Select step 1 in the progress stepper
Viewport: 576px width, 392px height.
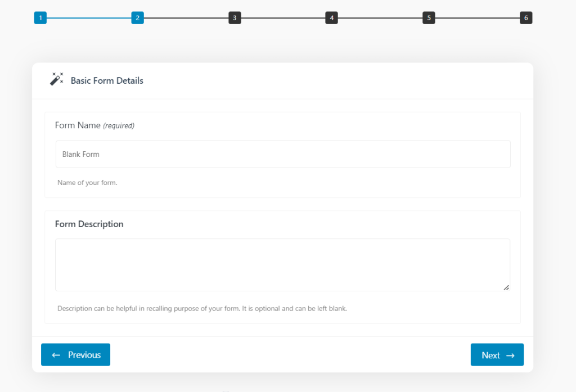coord(40,17)
